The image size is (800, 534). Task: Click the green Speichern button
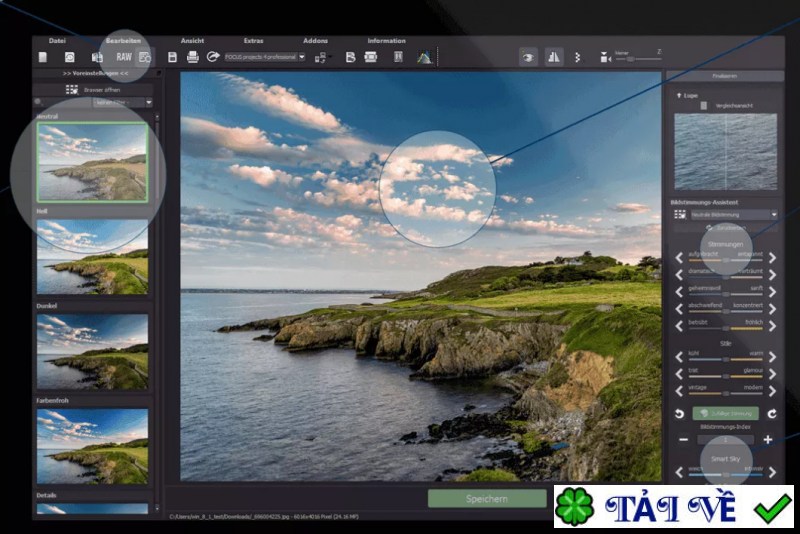pyautogui.click(x=488, y=498)
